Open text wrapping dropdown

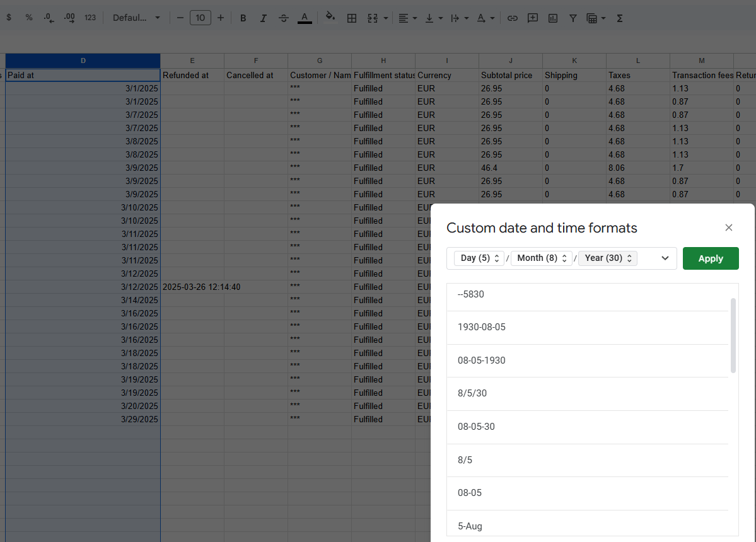pos(460,18)
